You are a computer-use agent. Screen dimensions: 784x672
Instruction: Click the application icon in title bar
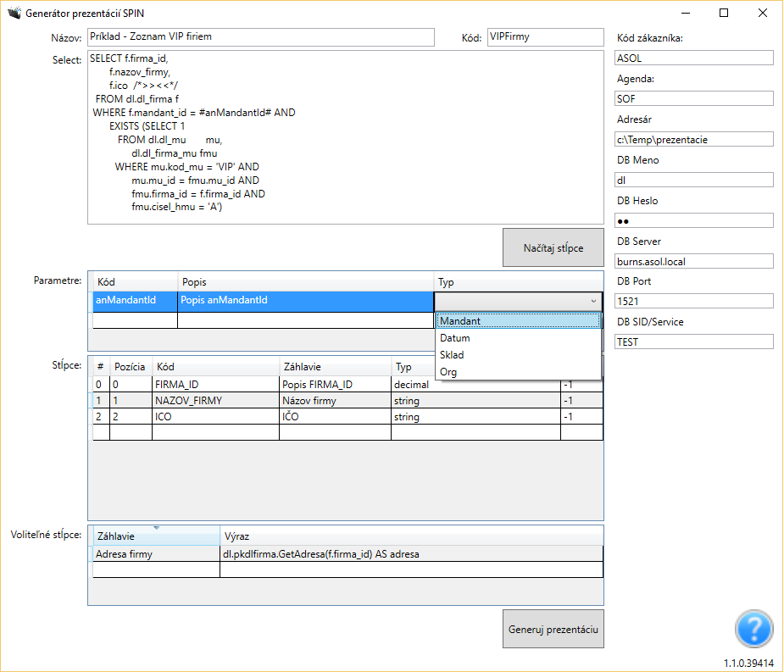point(14,13)
